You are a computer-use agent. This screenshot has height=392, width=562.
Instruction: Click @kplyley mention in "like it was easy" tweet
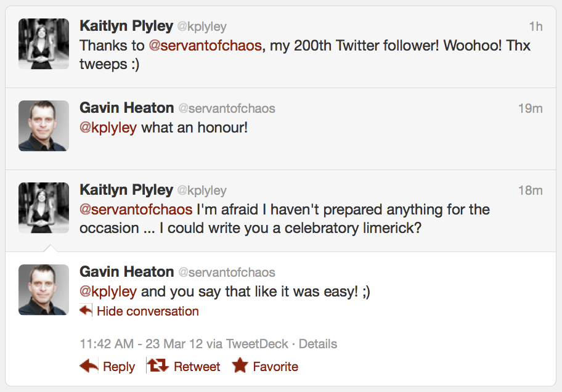point(108,292)
